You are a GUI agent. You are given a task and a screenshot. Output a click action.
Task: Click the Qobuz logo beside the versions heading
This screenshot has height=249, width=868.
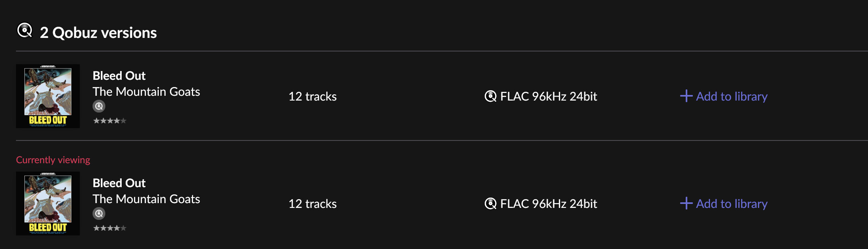[25, 30]
